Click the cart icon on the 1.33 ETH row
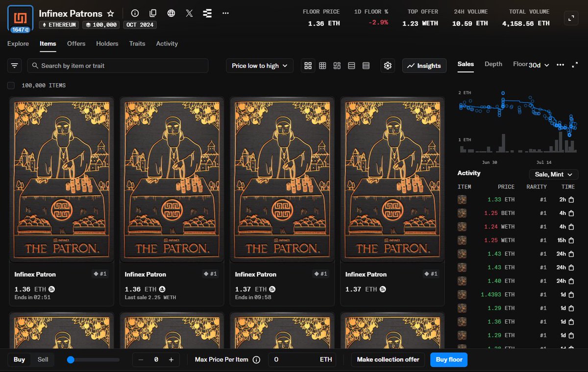This screenshot has height=372, width=588. click(571, 200)
